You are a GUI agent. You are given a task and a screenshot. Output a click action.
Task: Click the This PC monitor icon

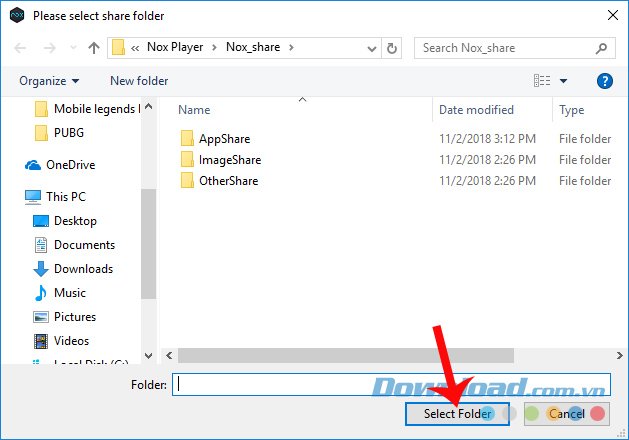click(33, 197)
